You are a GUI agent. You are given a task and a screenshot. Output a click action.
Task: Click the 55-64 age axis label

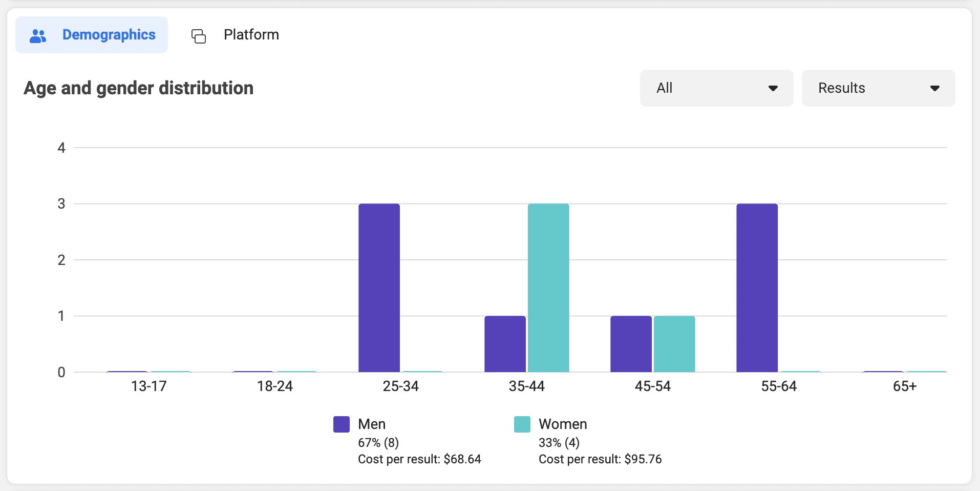coord(779,386)
